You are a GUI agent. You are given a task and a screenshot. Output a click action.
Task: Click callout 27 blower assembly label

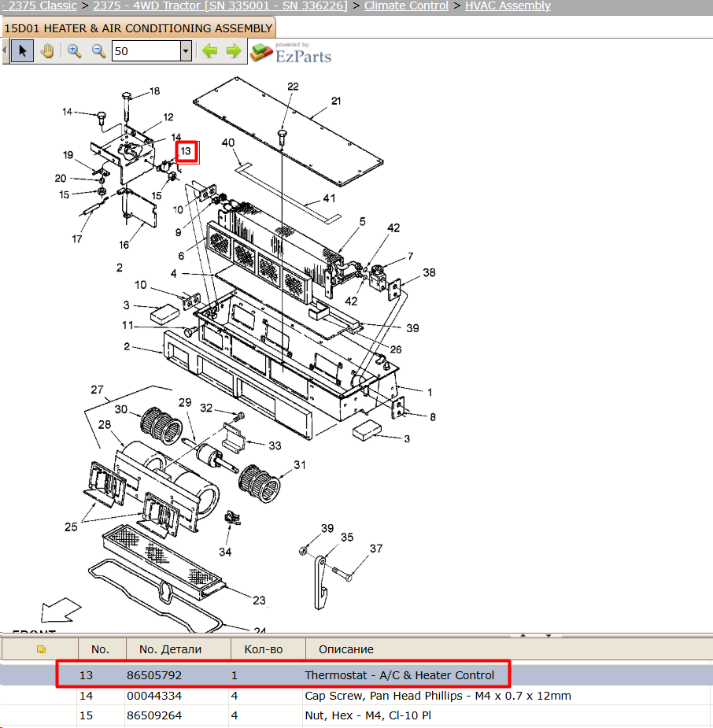[x=97, y=390]
